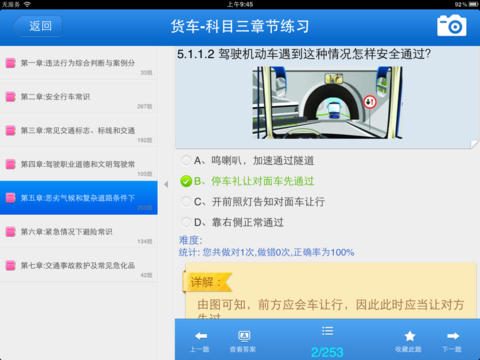480x360 pixels.
Task: Click the explanation text 由图可知，前方应会车让行
Action: click(330, 304)
